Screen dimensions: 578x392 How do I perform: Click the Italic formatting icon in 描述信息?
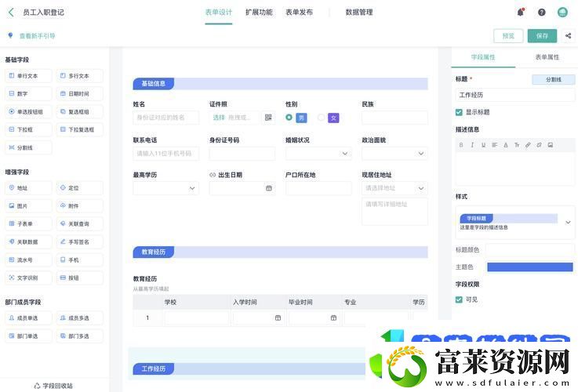point(472,145)
